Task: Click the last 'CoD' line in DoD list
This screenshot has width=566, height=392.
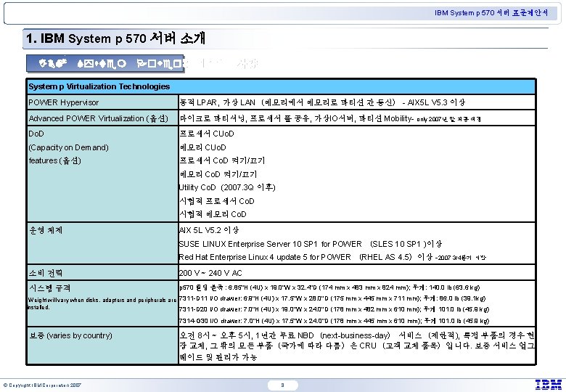Action: [x=213, y=214]
